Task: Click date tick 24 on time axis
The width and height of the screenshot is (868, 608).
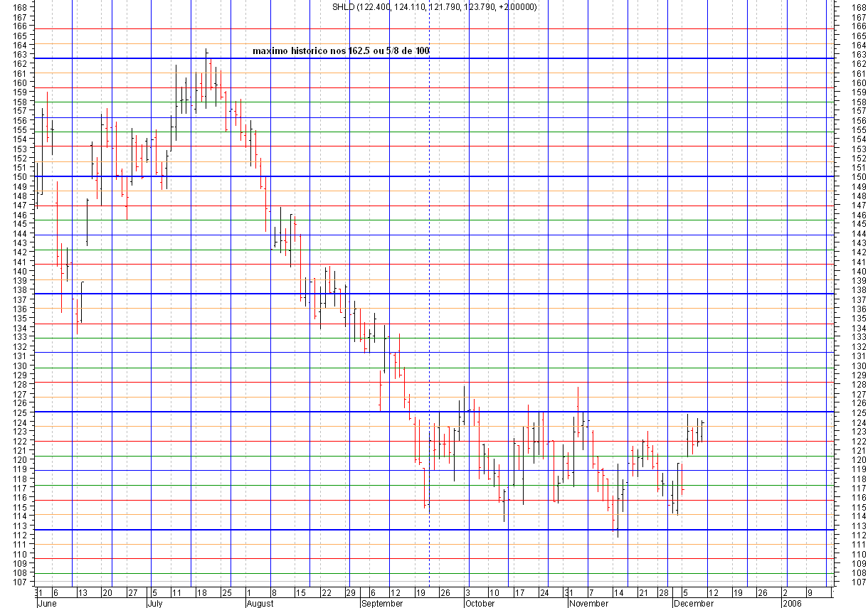Action: 544,592
